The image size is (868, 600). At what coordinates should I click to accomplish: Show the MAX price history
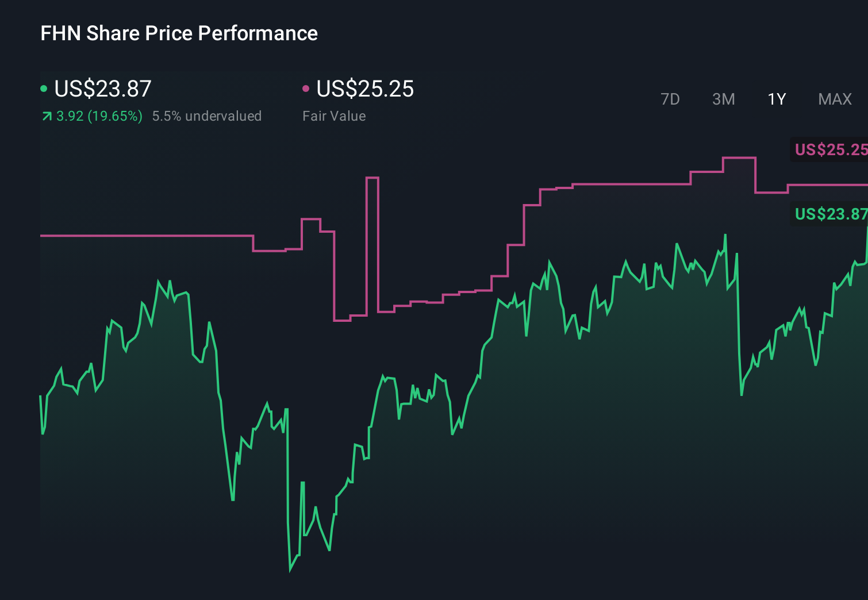[x=835, y=99]
